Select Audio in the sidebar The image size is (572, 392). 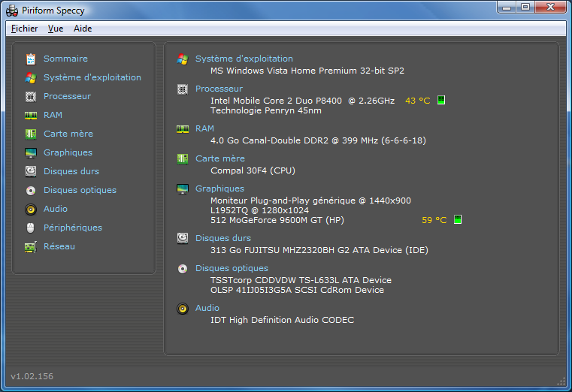point(56,209)
